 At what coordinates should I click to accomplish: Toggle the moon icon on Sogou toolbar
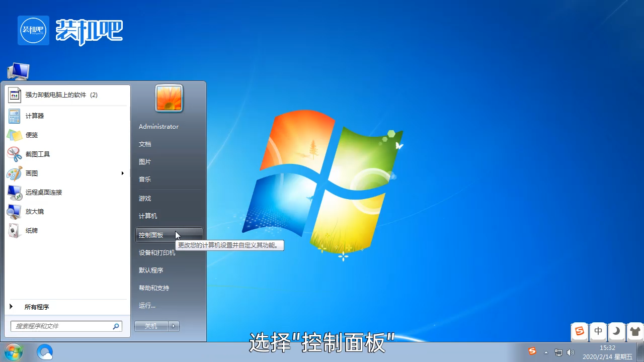pos(616,331)
